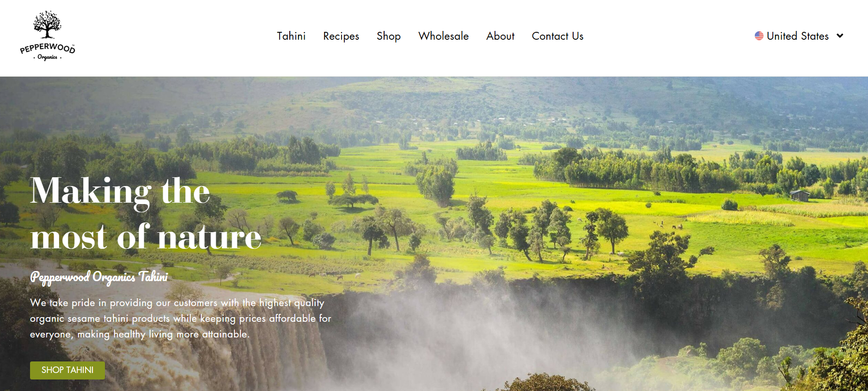Select Wholesale in the navigation bar

coord(443,36)
